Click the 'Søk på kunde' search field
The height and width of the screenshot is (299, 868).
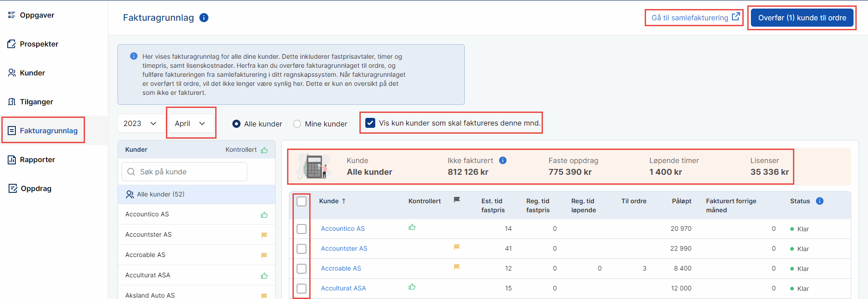tap(184, 172)
